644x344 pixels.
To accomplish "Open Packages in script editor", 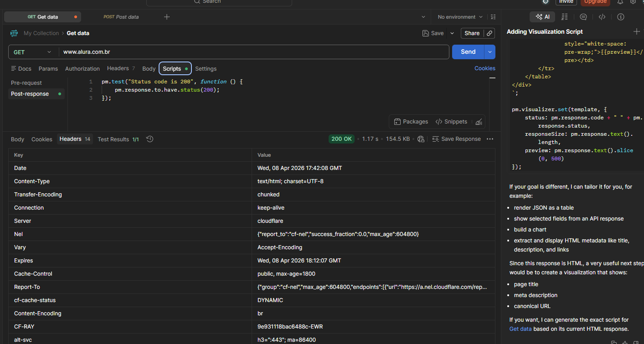I will (x=411, y=122).
